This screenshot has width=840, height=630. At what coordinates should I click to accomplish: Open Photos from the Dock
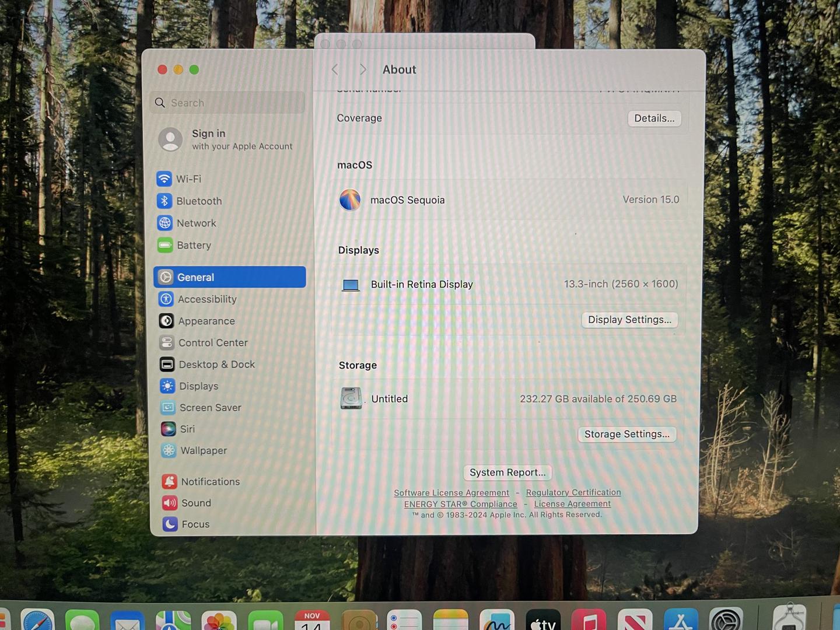(x=219, y=621)
